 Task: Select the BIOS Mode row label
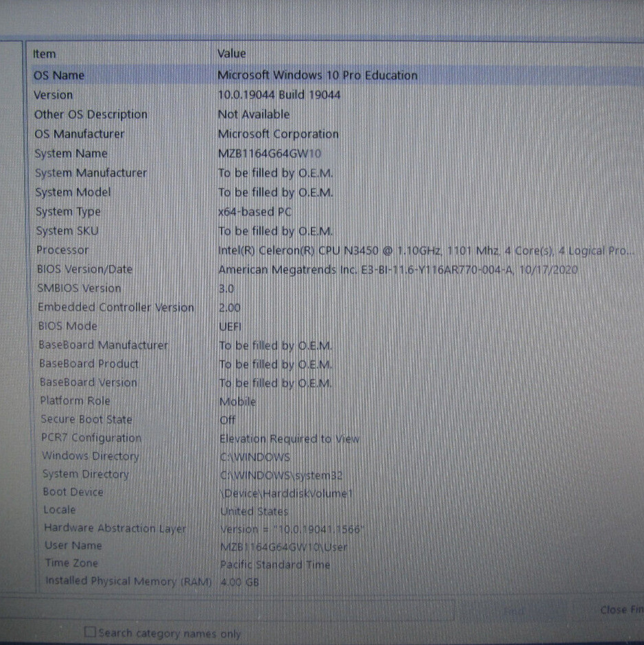tap(67, 326)
